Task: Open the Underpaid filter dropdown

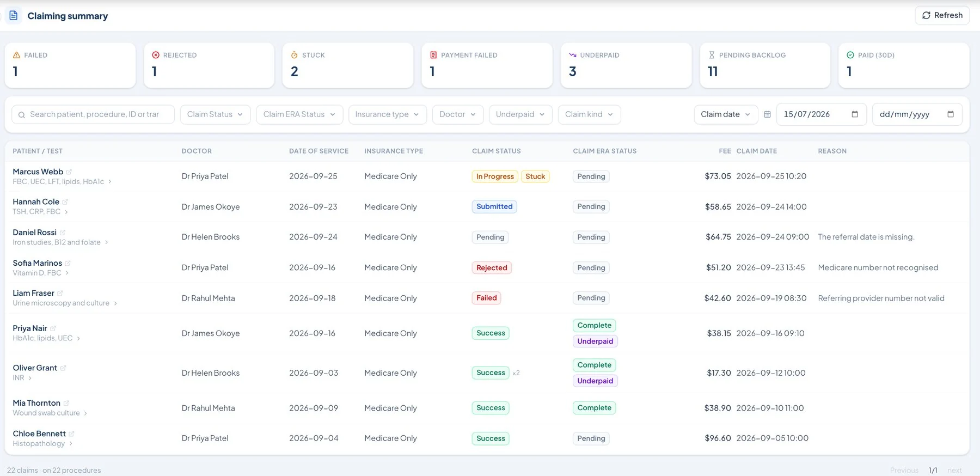Action: point(520,114)
